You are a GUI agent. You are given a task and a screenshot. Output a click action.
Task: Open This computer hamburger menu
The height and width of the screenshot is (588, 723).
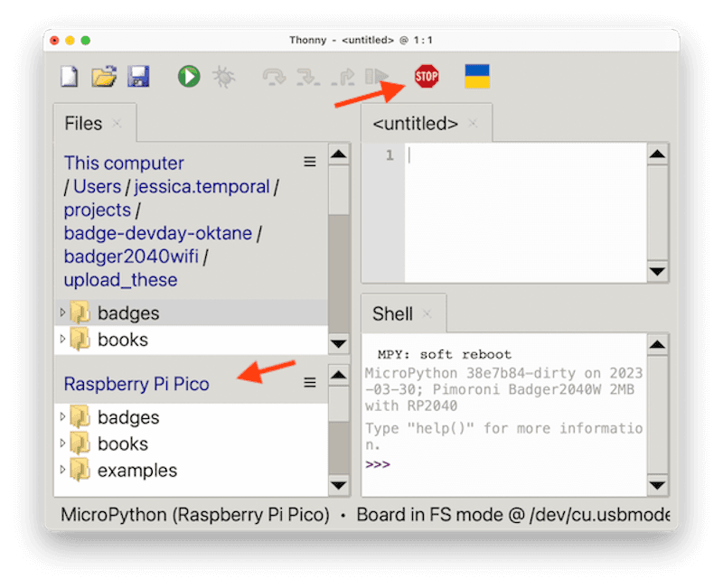click(310, 162)
